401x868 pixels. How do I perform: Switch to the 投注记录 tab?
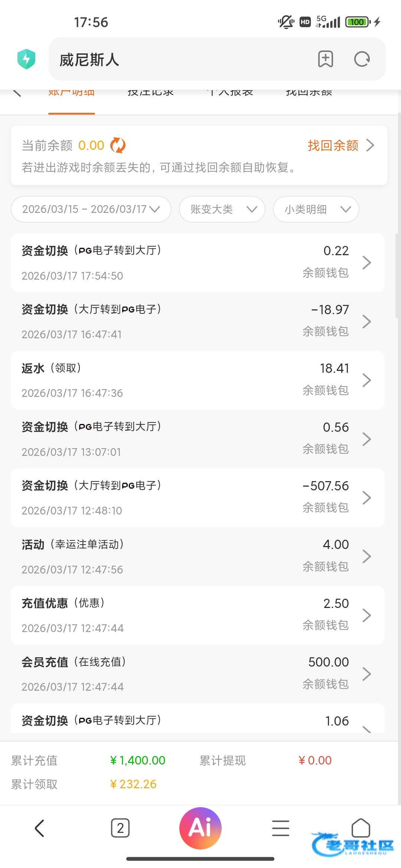click(151, 93)
